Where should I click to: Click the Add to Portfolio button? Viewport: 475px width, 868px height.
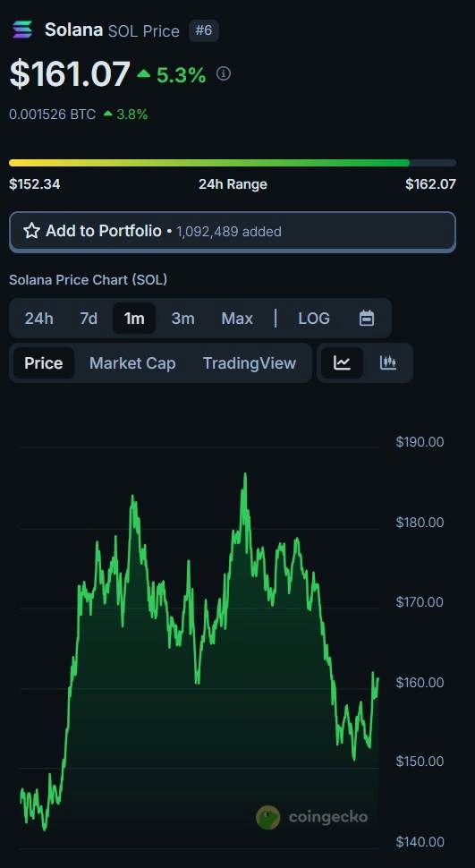tap(233, 232)
